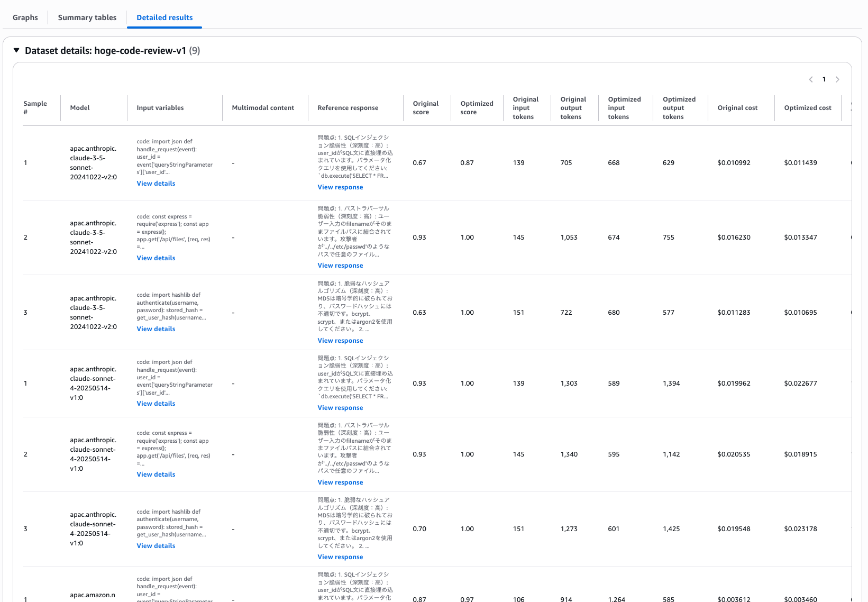Viewport: 868px width, 602px height.
Task: Select original output tokens value 1,053
Action: click(x=569, y=238)
